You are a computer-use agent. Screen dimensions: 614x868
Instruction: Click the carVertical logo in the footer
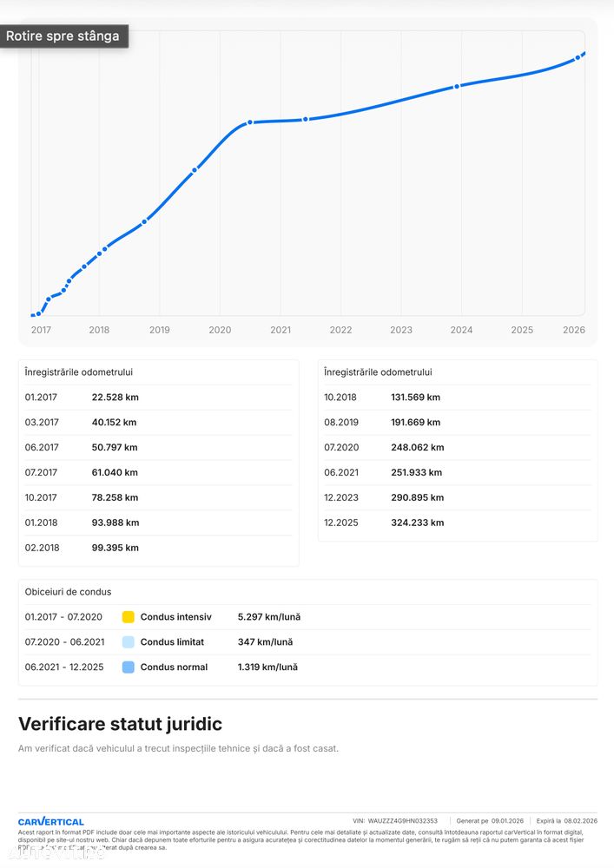click(51, 821)
